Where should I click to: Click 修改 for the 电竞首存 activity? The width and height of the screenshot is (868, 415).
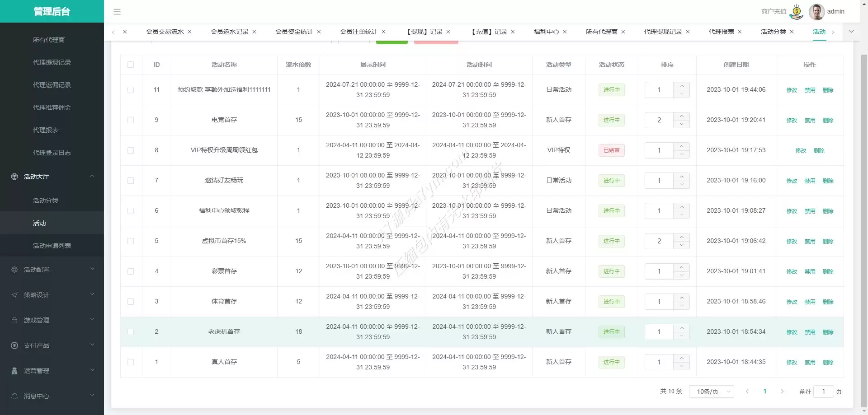792,120
